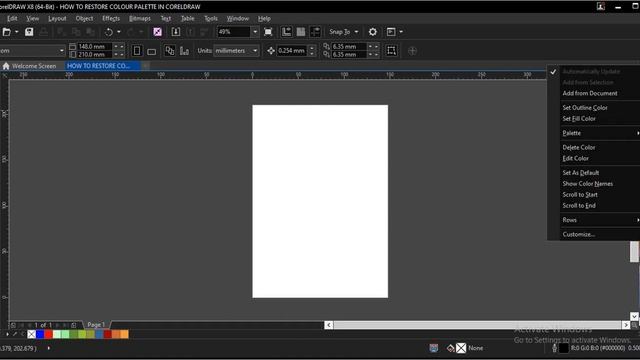Open the Window menu
This screenshot has width=640, height=360.
pyautogui.click(x=238, y=18)
